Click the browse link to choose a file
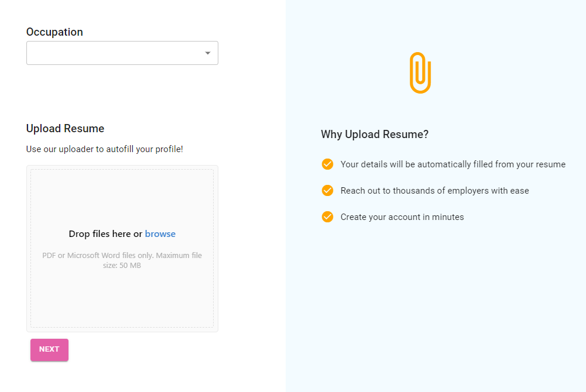 160,233
